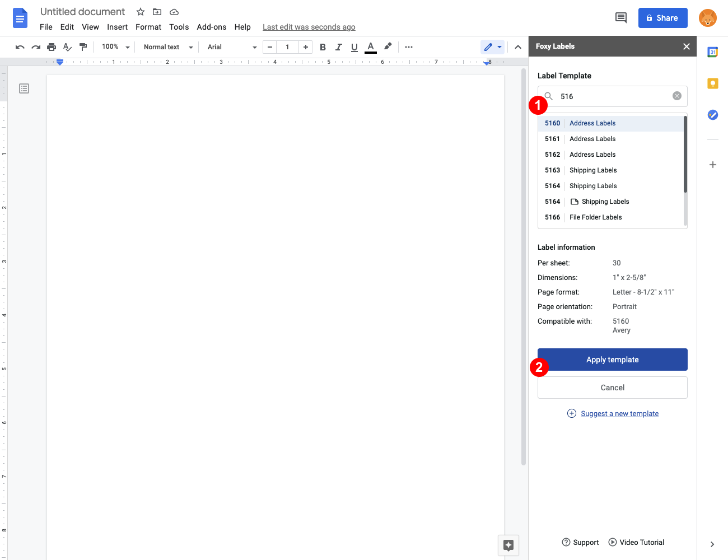Open the font family dropdown
This screenshot has width=728, height=560.
point(230,47)
